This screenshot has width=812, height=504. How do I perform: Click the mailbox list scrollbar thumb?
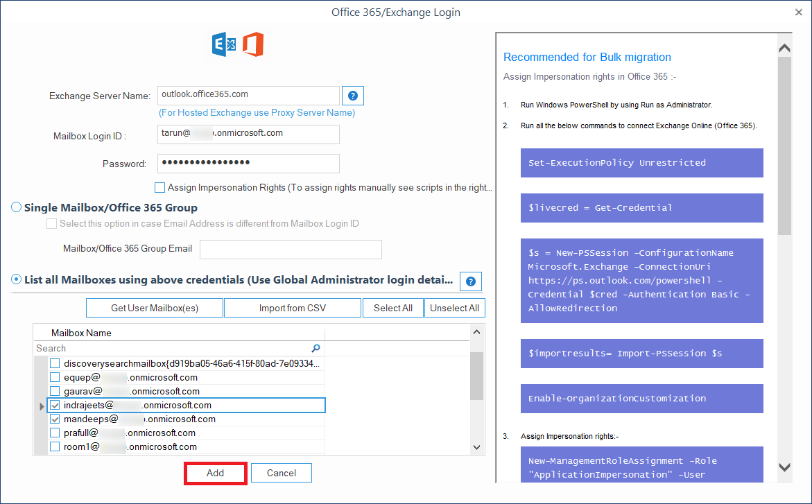[x=477, y=376]
